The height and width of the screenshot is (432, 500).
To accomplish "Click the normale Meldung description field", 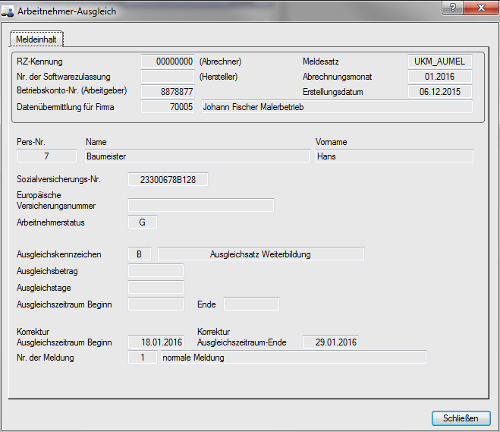I will click(294, 357).
